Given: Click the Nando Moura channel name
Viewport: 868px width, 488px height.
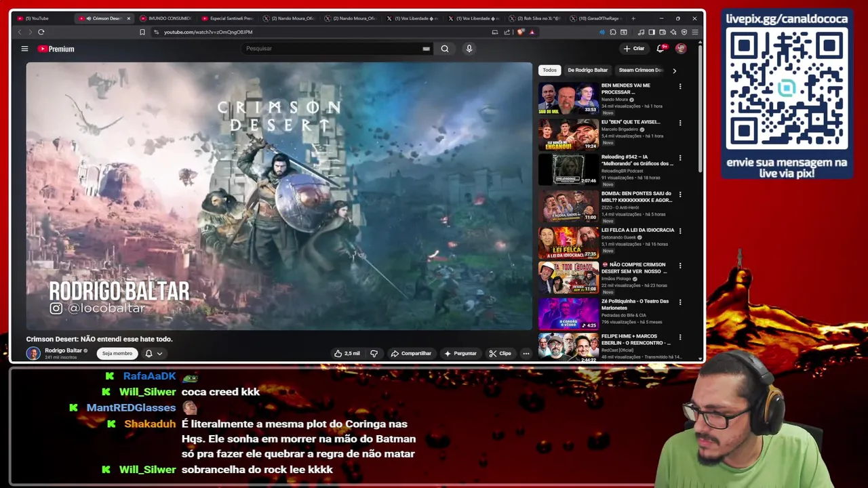Looking at the screenshot, I should coord(614,100).
